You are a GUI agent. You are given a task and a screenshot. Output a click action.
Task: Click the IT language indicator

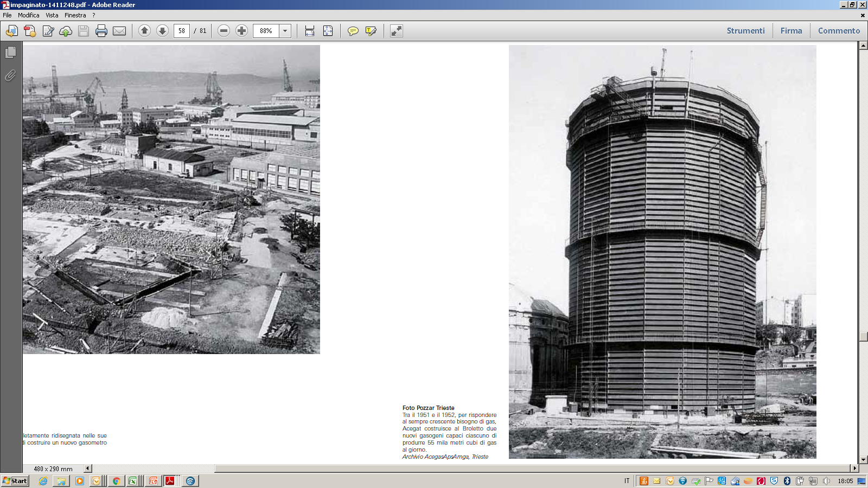627,481
